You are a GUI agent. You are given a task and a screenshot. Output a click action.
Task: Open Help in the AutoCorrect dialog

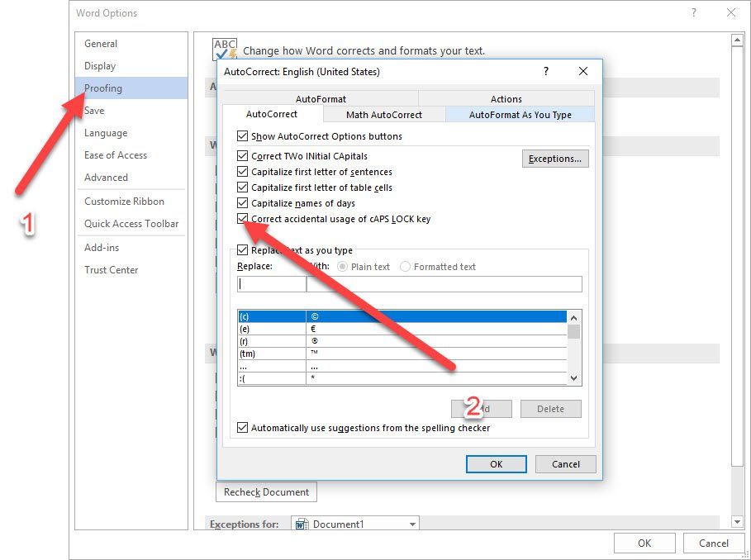click(x=545, y=71)
